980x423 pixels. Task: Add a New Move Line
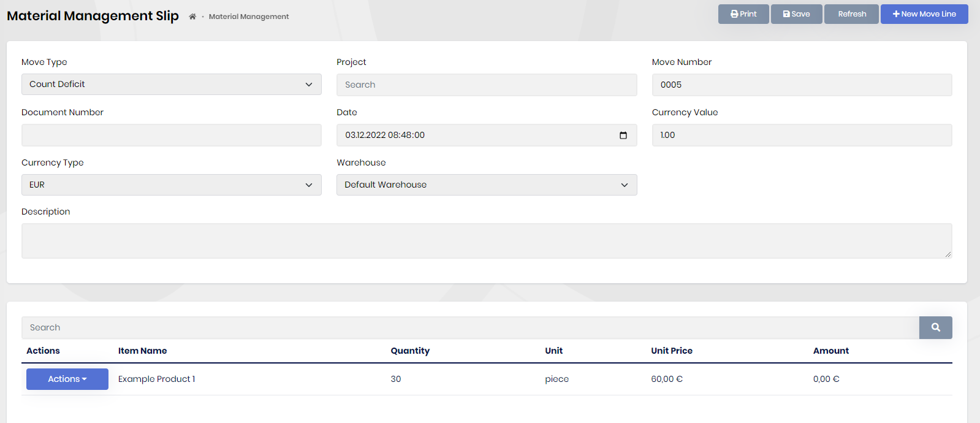(924, 14)
